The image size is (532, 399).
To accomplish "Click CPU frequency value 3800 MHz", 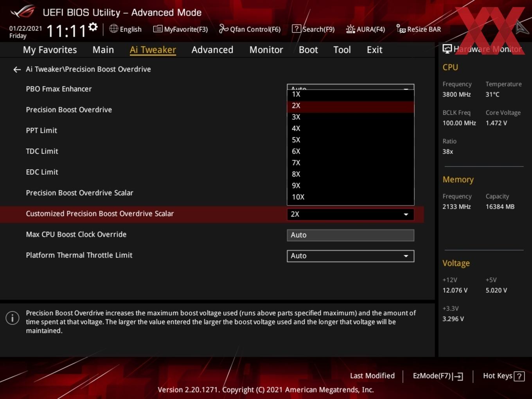I will click(457, 95).
